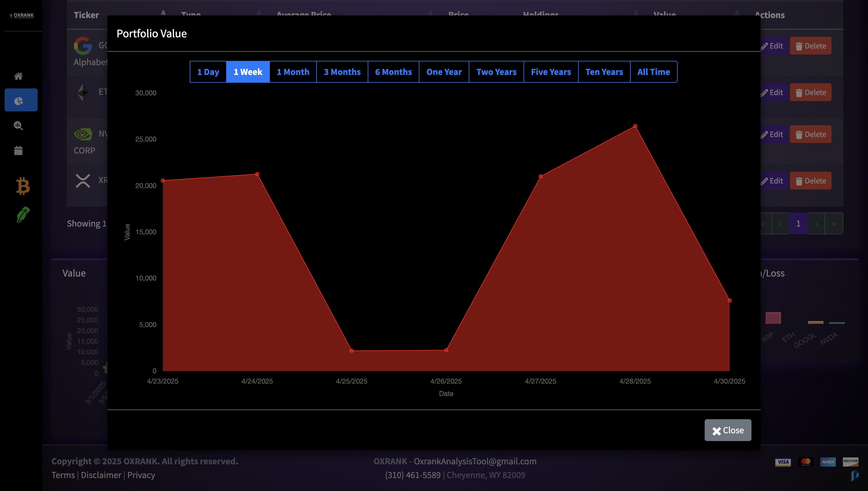Select the One Year range
The height and width of the screenshot is (491, 868).
click(x=443, y=72)
